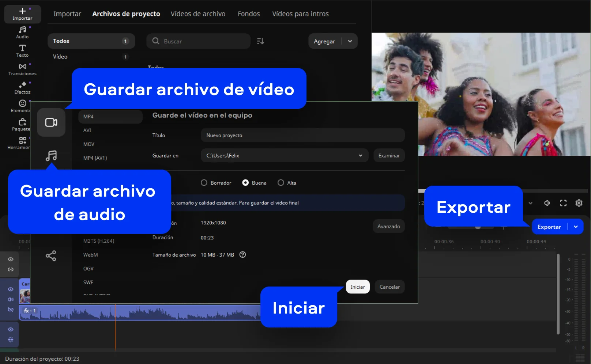The width and height of the screenshot is (591, 364).
Task: Open preview settings gear icon
Action: click(x=579, y=203)
